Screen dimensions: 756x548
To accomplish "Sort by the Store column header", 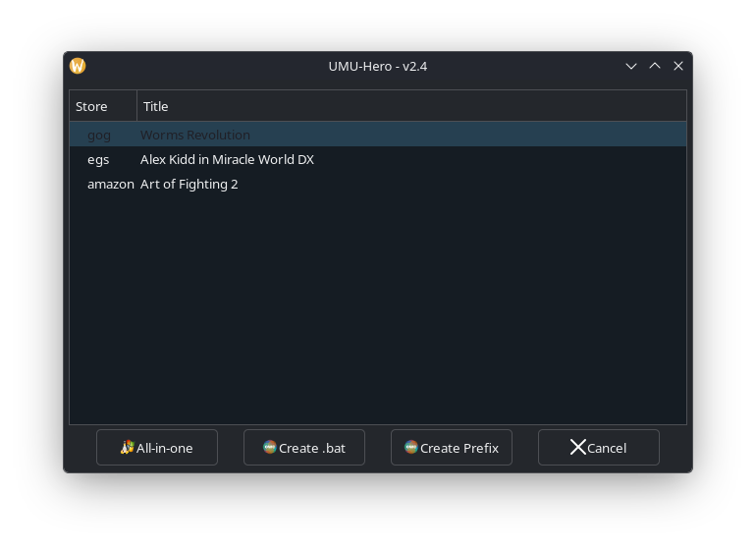I will [103, 106].
